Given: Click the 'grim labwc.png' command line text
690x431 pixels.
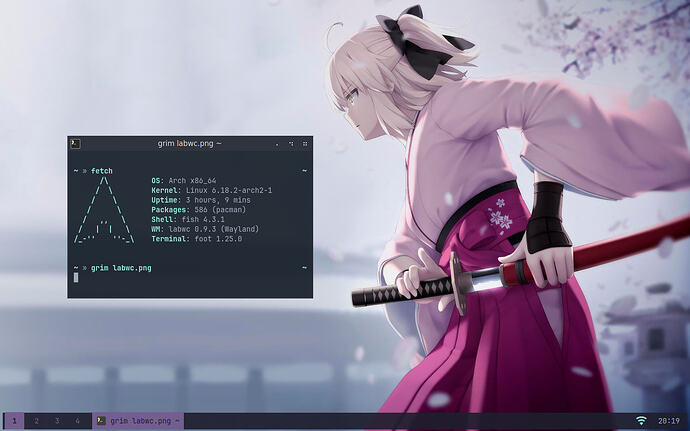Looking at the screenshot, I should (x=121, y=268).
